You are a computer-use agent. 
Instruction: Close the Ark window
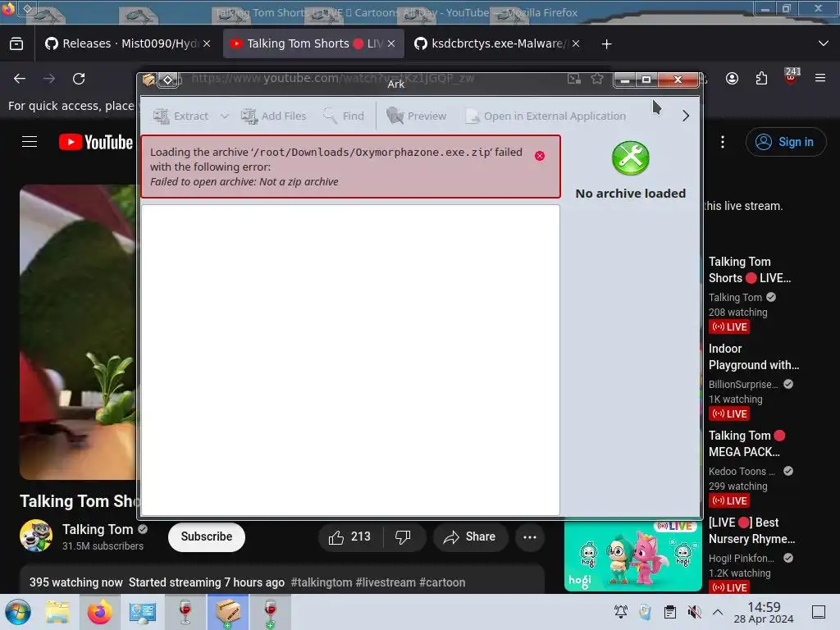678,80
